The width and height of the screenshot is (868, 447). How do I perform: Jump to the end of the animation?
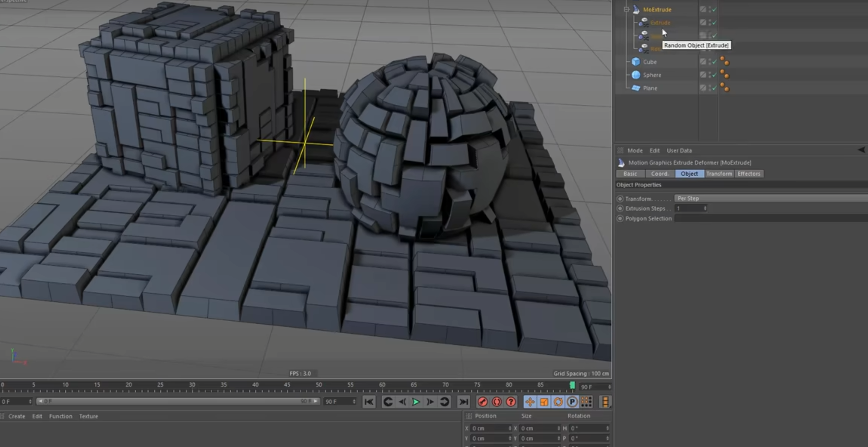point(463,402)
